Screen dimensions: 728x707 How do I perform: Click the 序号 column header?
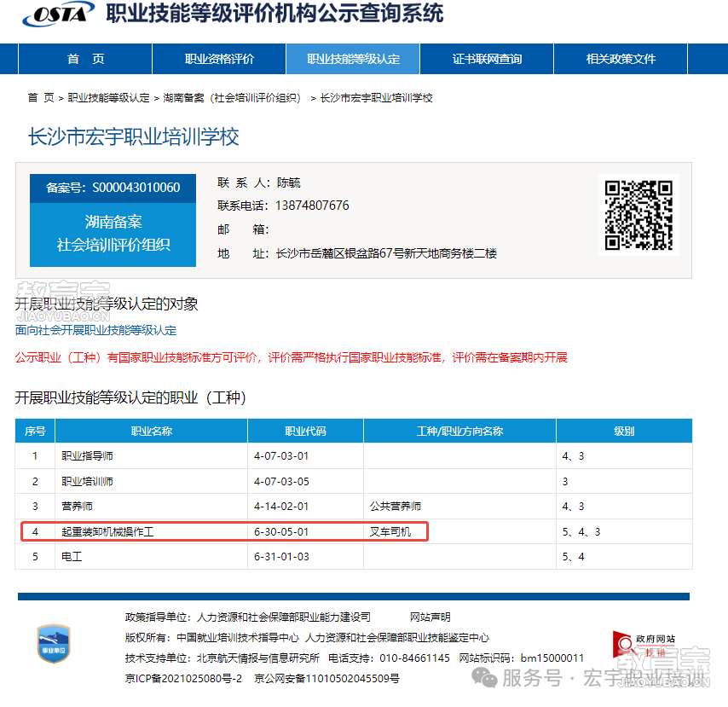tap(35, 431)
